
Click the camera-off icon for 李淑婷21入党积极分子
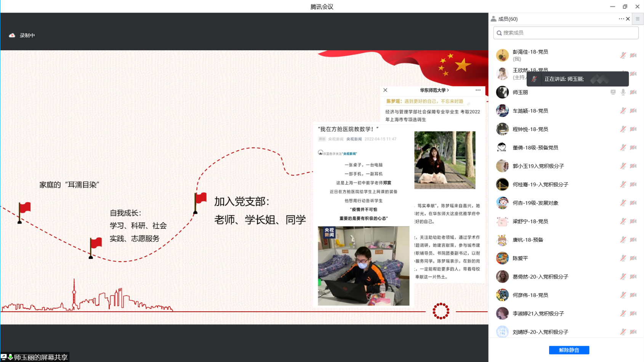[x=633, y=314]
